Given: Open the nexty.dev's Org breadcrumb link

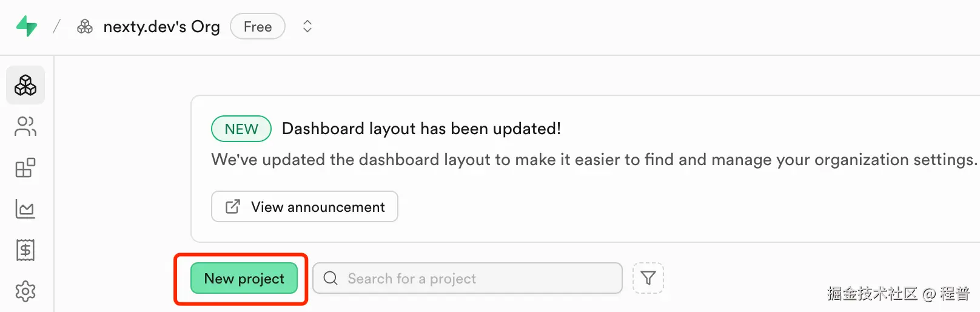Looking at the screenshot, I should [x=161, y=27].
